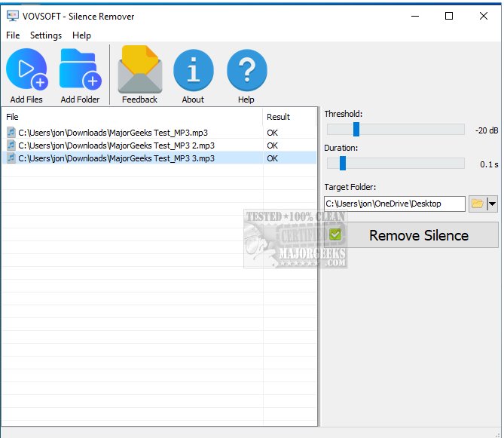This screenshot has width=504, height=438.
Task: Click OK result for Test_MP3.mp3
Action: pyautogui.click(x=272, y=133)
